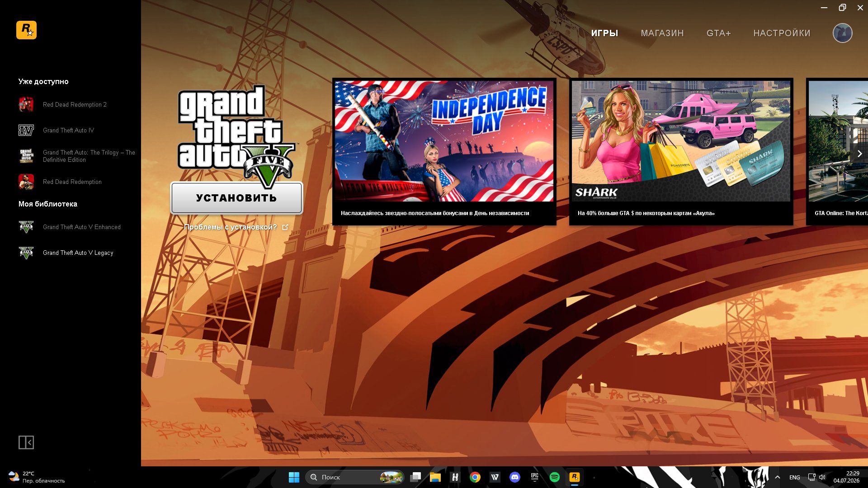Select the Grand Theft Auto IV icon
This screenshot has width=868, height=488.
tap(26, 130)
